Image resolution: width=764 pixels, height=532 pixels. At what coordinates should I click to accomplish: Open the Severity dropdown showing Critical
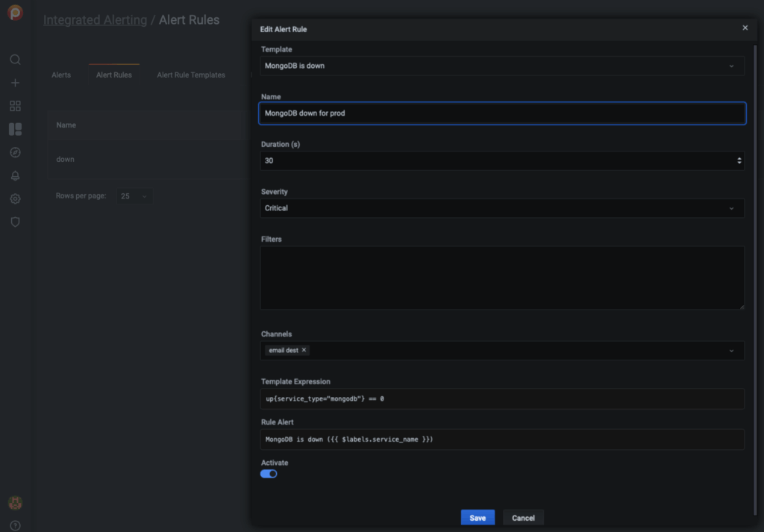point(730,208)
